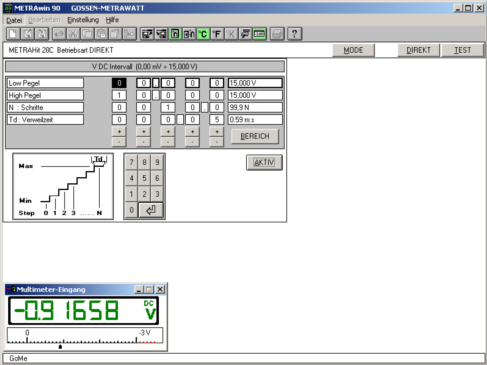Click the 99,9 N maximum value field
Screen dimensions: 487x365
255,107
